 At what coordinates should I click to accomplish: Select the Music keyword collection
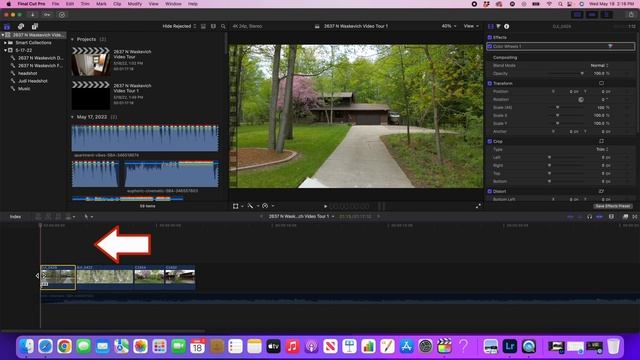point(24,89)
